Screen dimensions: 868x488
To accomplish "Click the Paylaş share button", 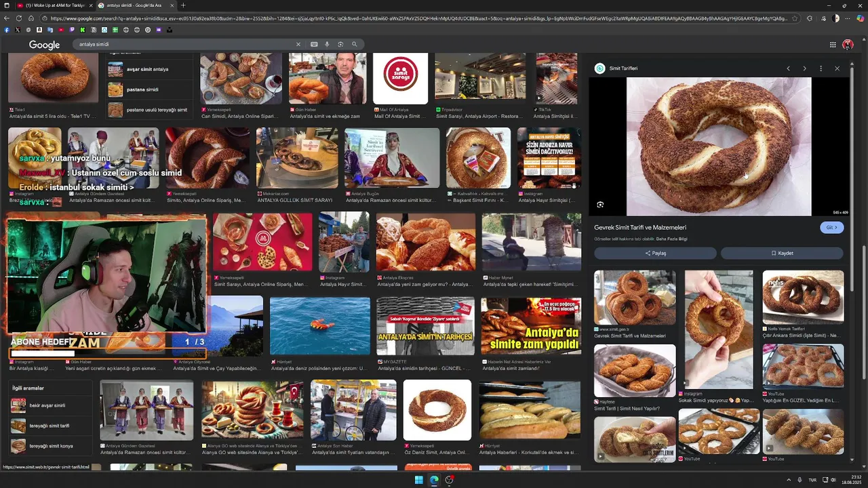I will pos(655,253).
